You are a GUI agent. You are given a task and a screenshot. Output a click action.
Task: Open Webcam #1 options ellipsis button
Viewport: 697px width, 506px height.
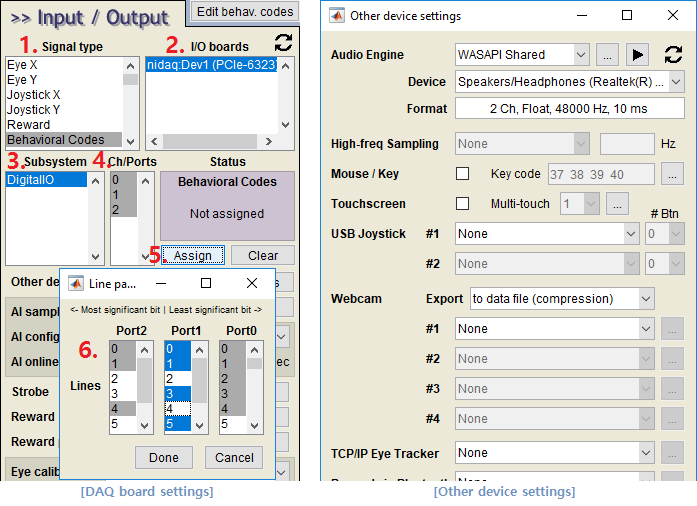click(672, 329)
